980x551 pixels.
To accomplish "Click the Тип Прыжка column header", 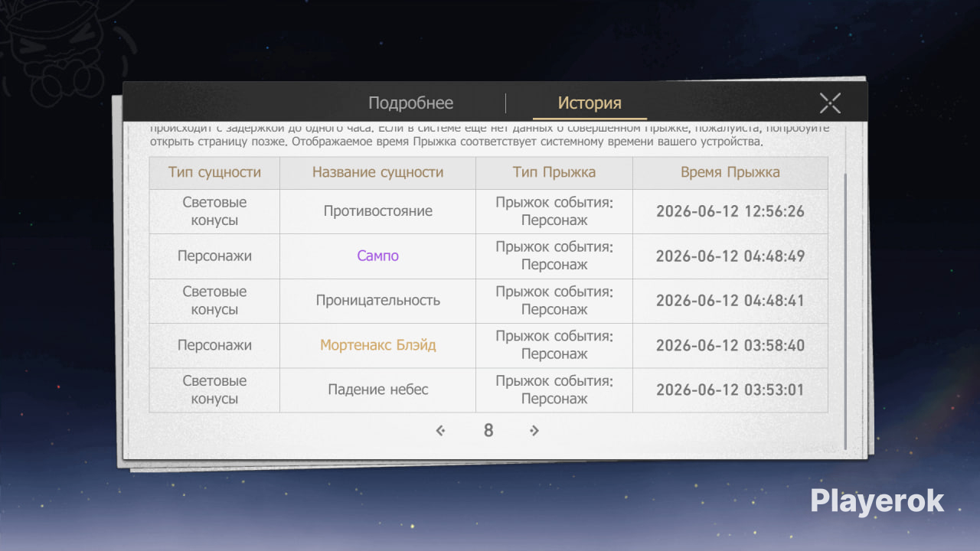I will (554, 172).
